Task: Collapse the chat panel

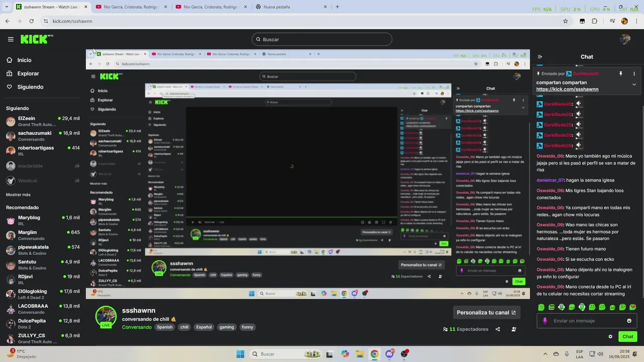Action: (x=540, y=57)
